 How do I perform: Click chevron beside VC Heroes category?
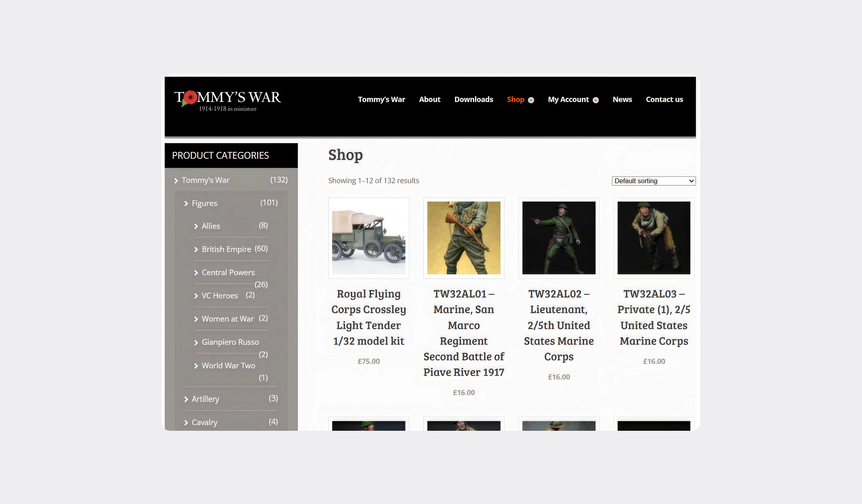[196, 296]
